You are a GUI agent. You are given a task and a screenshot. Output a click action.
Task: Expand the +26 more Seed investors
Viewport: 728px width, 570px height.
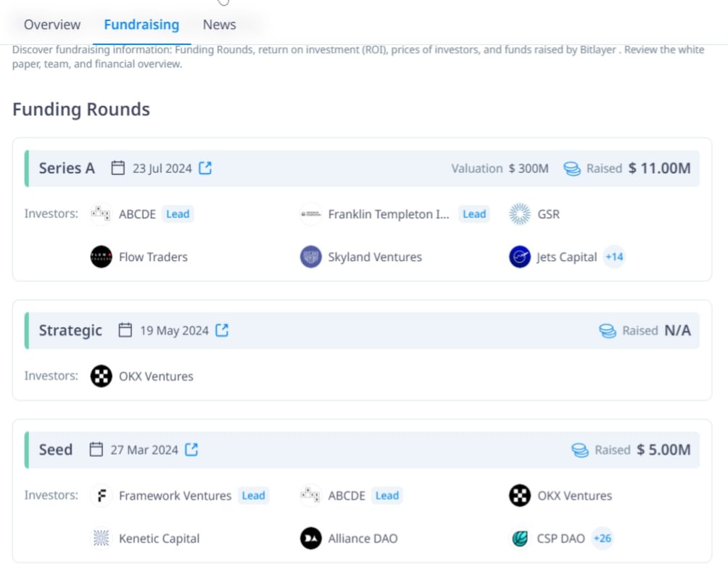(x=603, y=538)
